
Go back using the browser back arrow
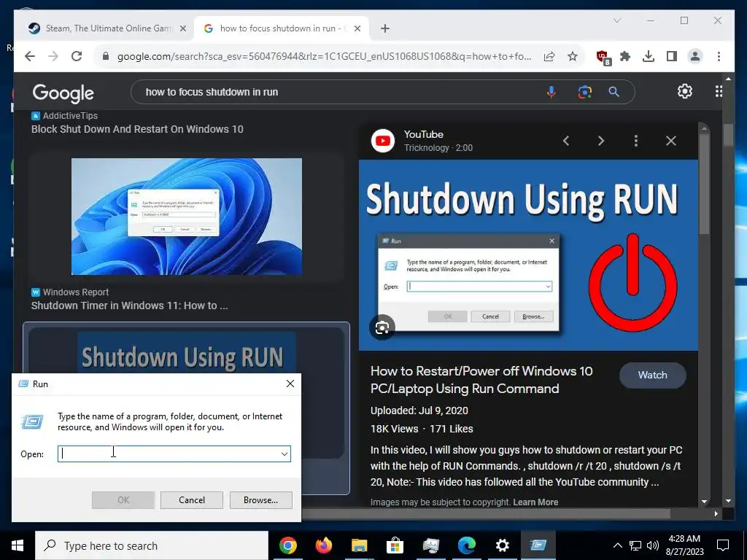pos(30,56)
